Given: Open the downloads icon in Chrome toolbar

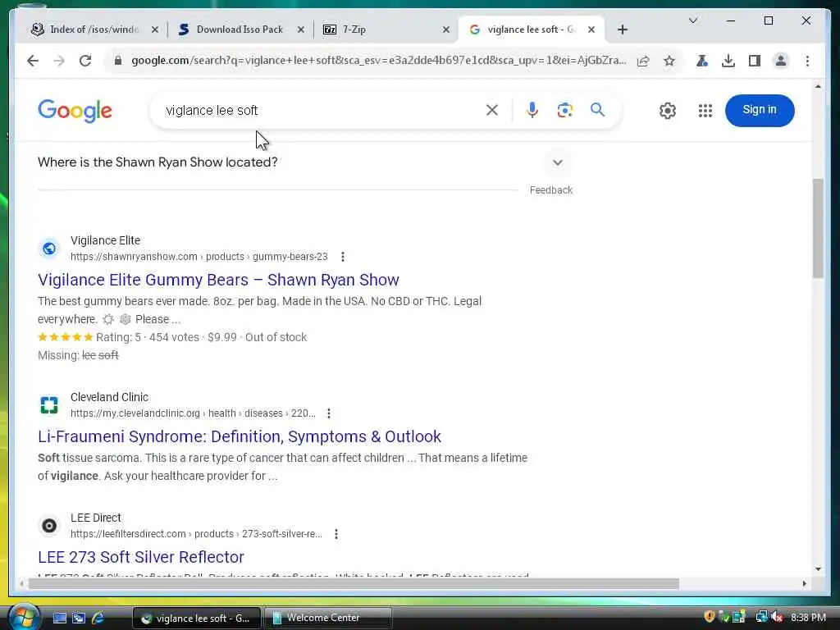Looking at the screenshot, I should pos(728,61).
